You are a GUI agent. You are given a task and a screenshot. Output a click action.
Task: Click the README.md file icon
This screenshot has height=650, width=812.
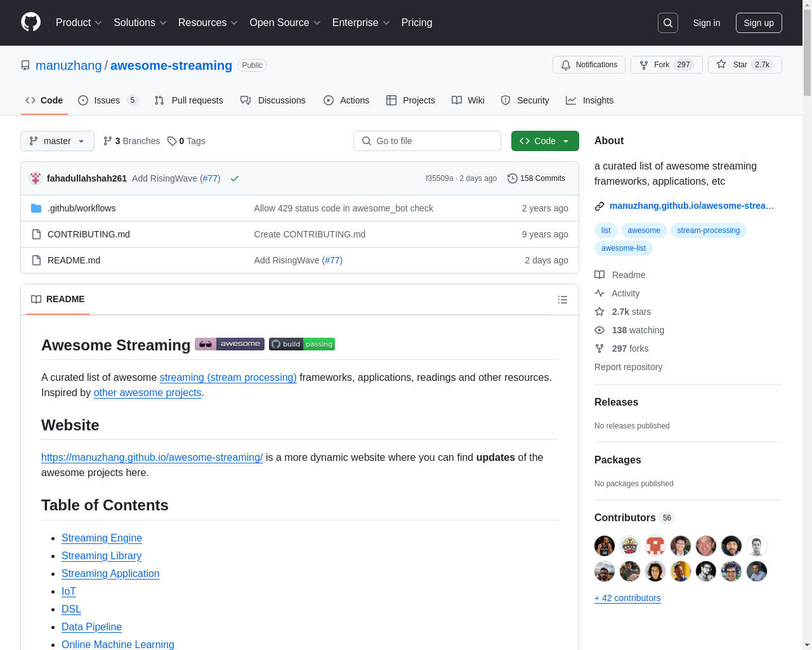36,260
